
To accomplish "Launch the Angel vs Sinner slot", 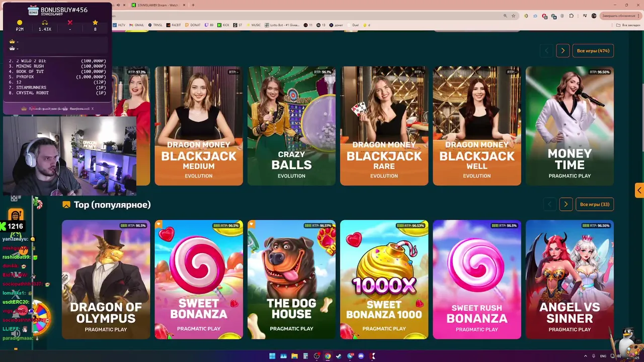I will click(x=570, y=280).
